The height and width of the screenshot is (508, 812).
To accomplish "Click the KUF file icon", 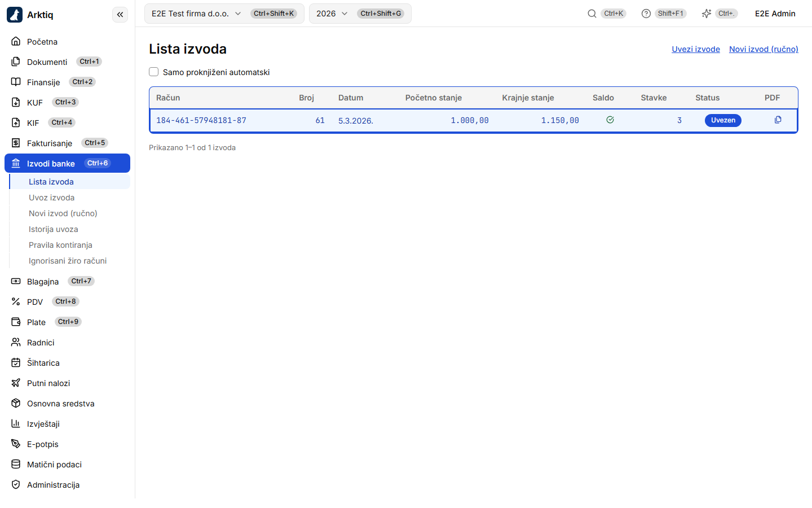I will tap(16, 102).
